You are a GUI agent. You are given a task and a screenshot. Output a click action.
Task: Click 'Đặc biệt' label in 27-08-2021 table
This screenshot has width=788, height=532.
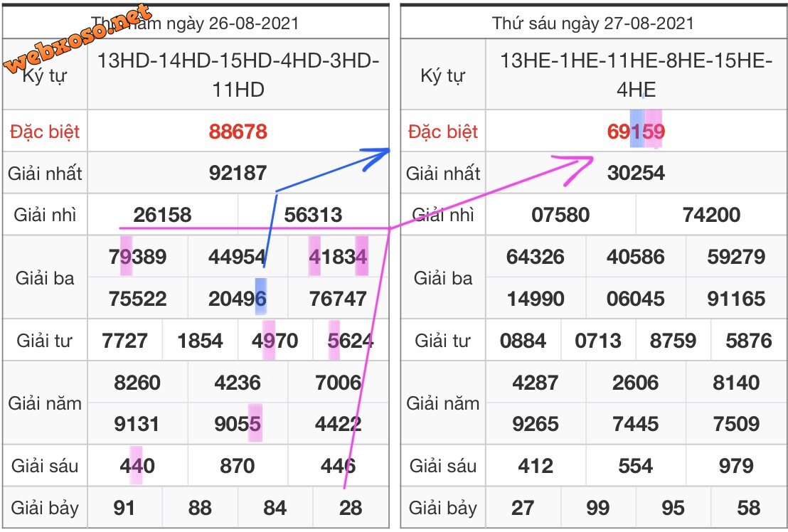443,132
